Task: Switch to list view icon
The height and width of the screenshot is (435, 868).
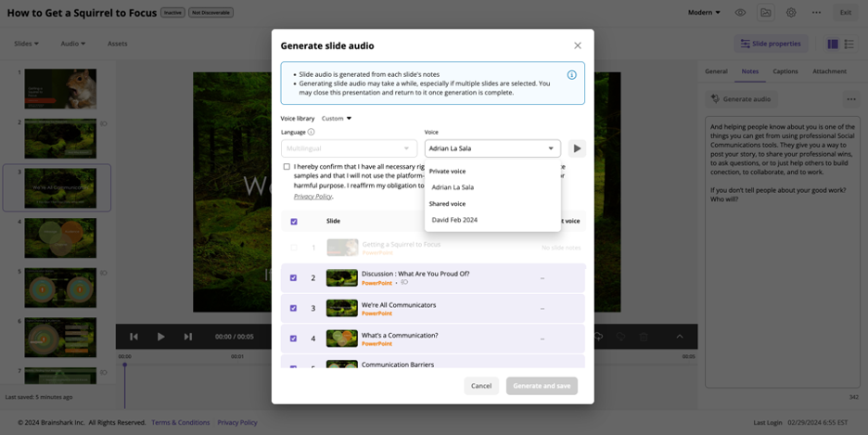Action: pyautogui.click(x=849, y=44)
